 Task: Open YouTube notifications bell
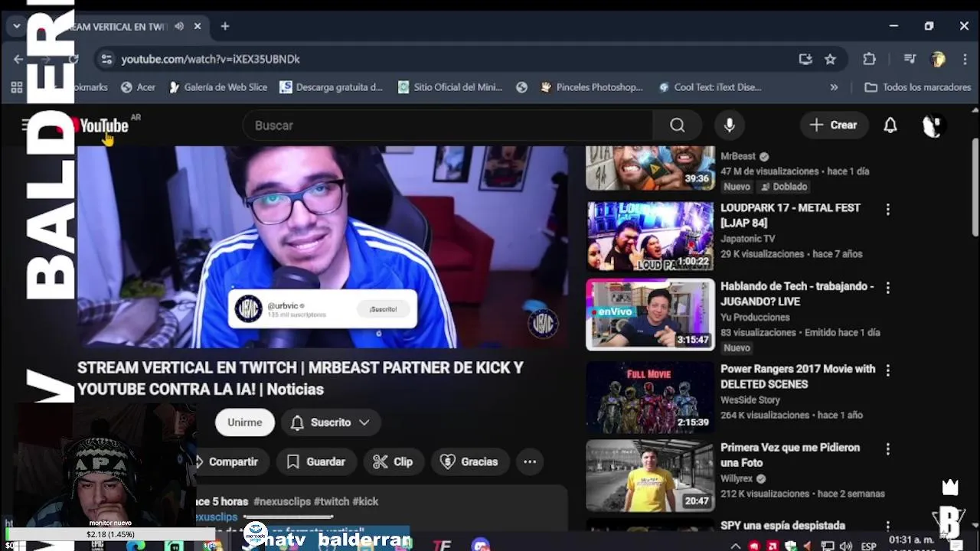point(890,125)
